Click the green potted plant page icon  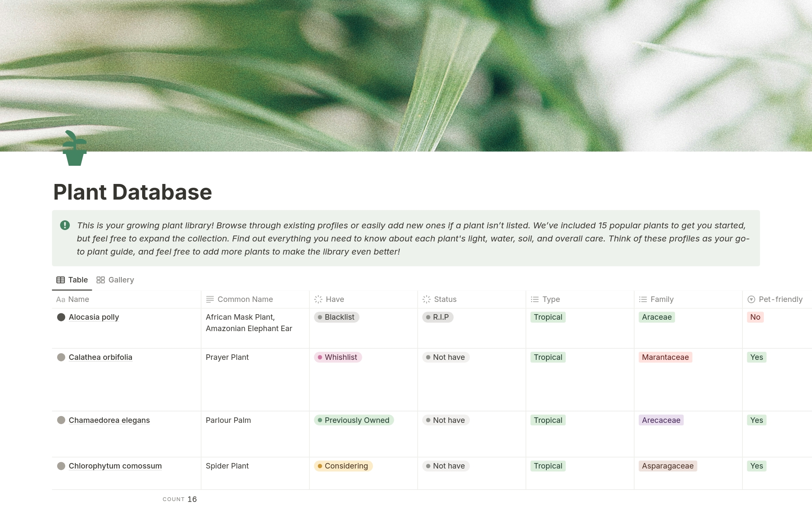74,149
